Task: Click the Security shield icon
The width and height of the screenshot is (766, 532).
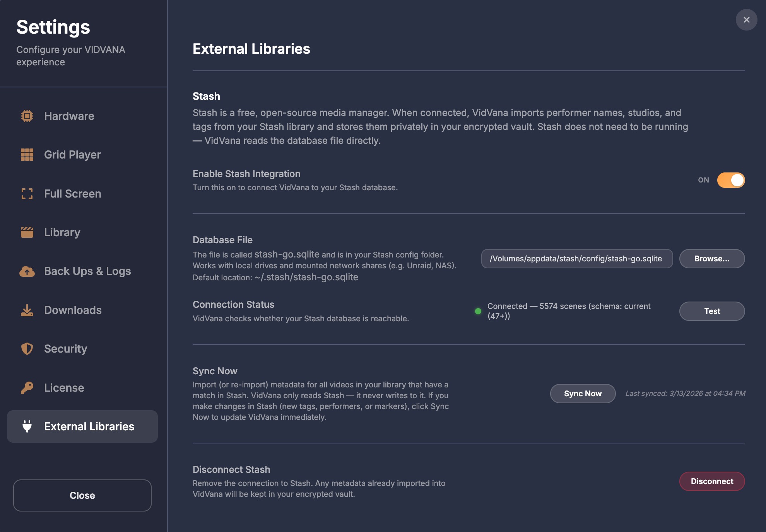Action: click(27, 349)
